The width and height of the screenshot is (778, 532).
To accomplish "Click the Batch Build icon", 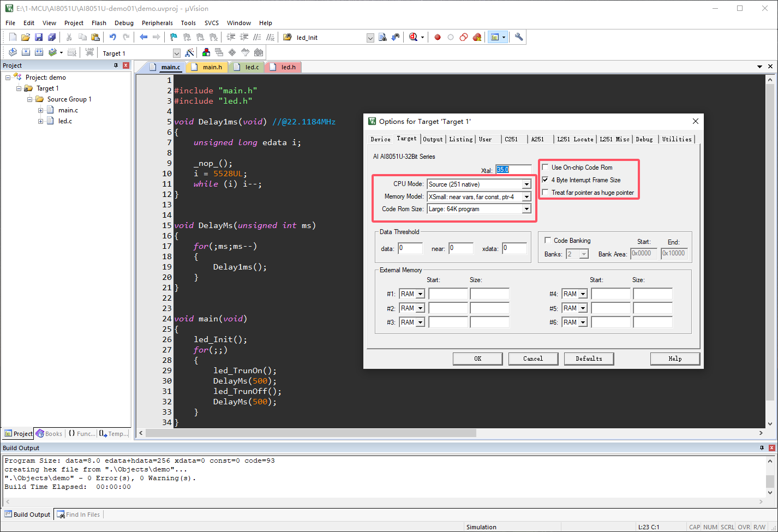I will (52, 52).
